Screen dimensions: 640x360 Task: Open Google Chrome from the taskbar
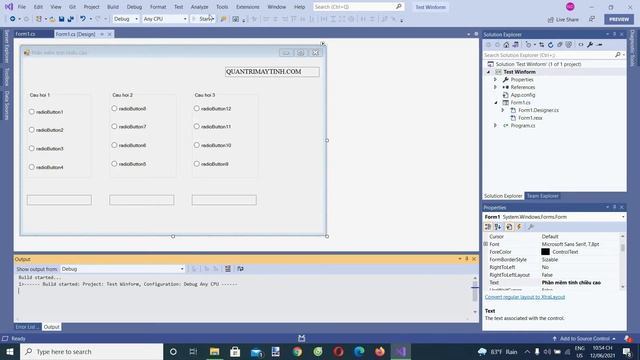297,351
